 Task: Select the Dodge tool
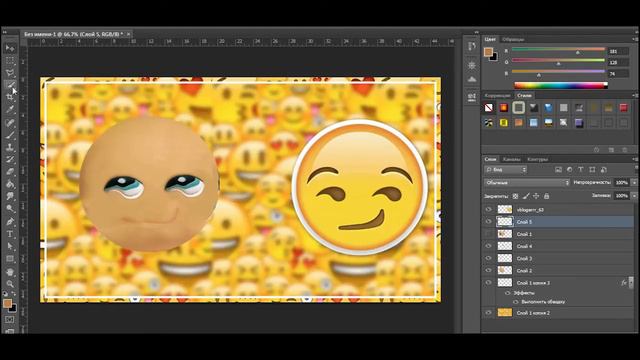(10, 209)
